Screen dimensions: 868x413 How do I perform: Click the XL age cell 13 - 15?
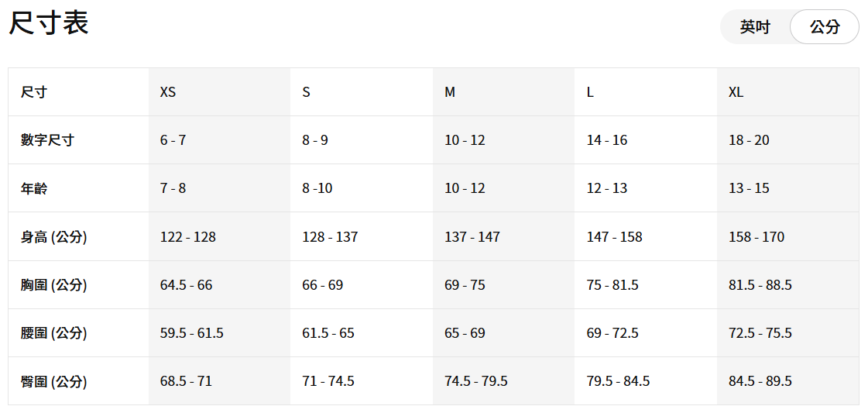tap(749, 188)
